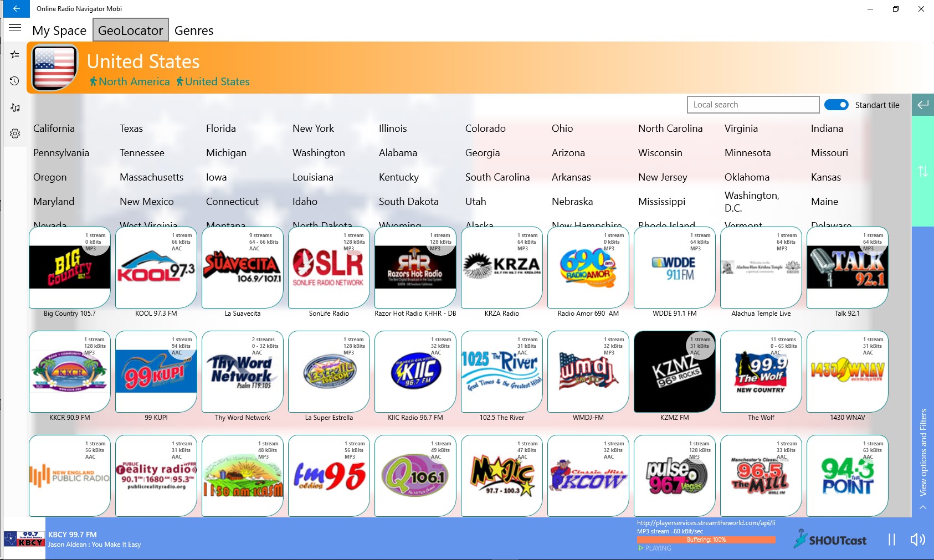Open favorites list star icon in sidebar
This screenshot has width=934, height=560.
(15, 54)
